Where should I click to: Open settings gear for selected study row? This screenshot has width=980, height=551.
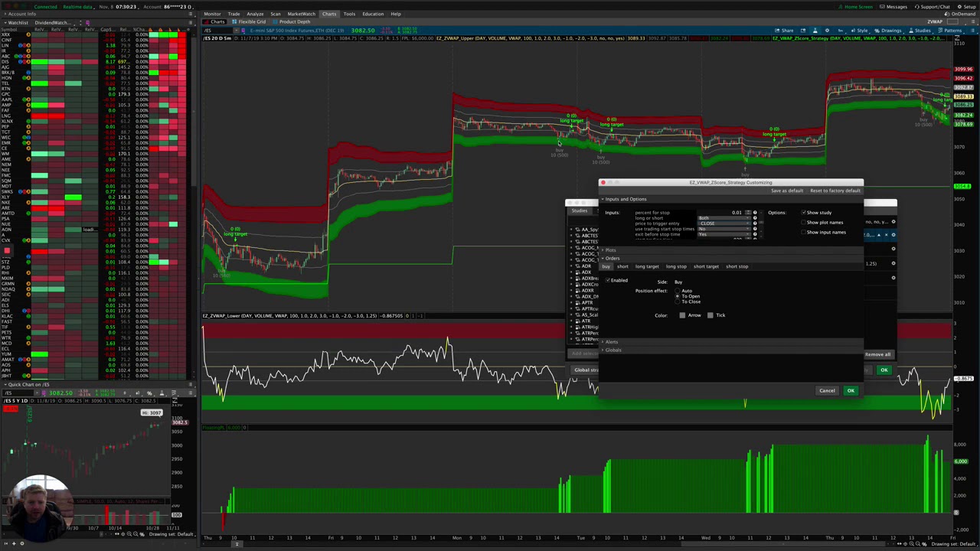pos(893,235)
